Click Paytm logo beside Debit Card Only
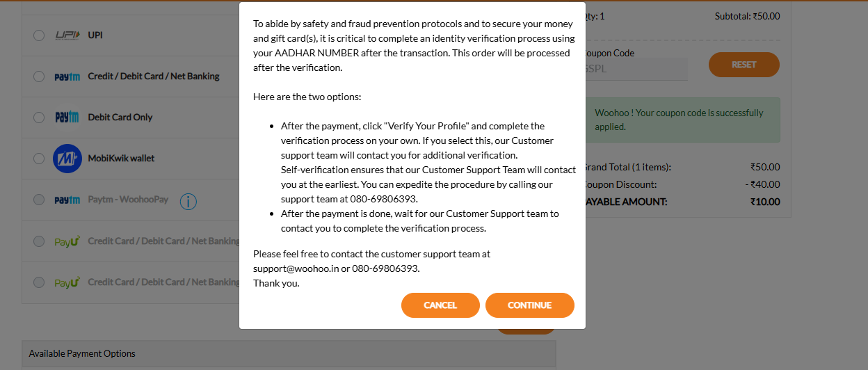This screenshot has height=370, width=868. coord(67,118)
